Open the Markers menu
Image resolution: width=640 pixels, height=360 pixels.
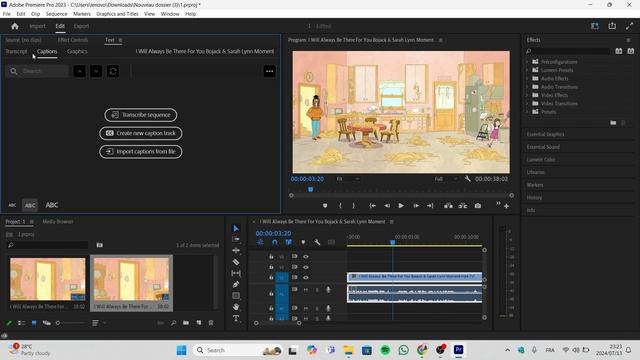[82, 14]
